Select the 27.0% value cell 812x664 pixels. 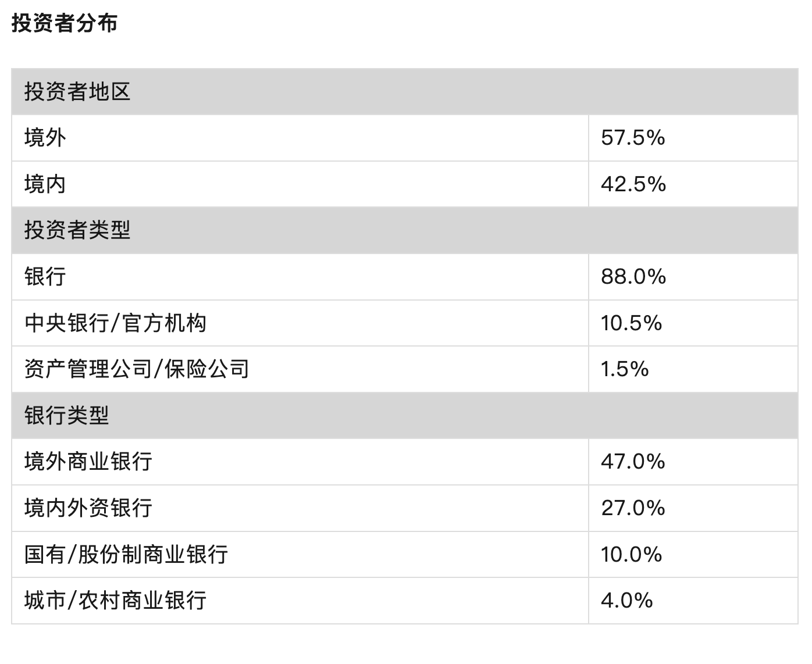633,508
